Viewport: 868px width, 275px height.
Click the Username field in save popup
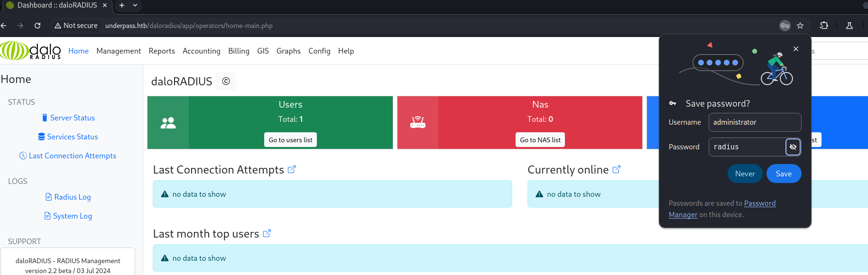click(x=755, y=122)
